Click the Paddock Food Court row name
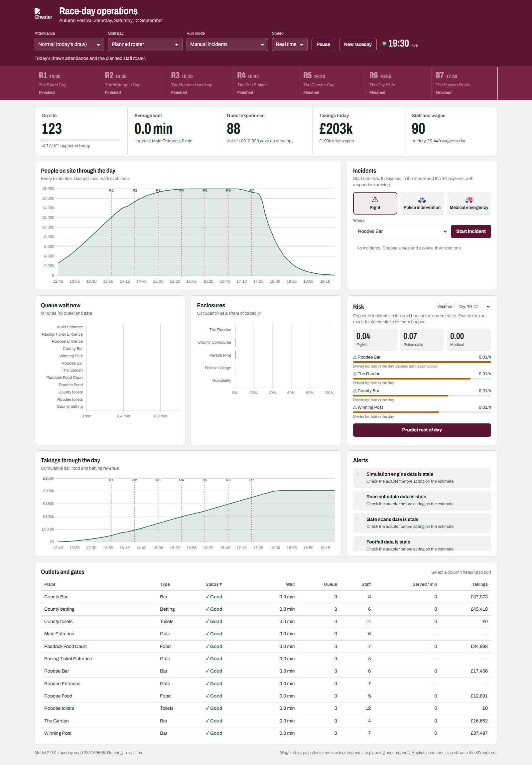This screenshot has width=532, height=765. [65, 647]
